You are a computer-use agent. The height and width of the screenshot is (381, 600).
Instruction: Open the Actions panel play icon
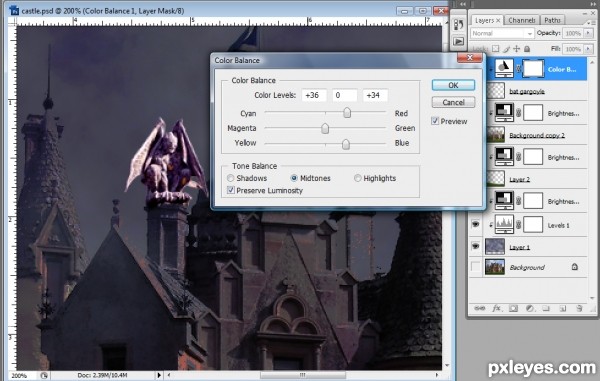(458, 41)
